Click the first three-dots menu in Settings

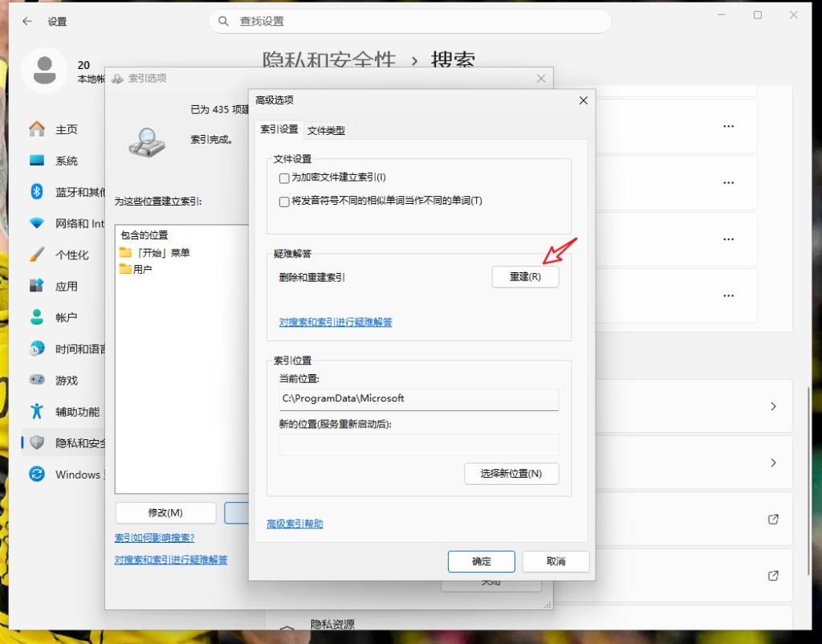tap(728, 126)
